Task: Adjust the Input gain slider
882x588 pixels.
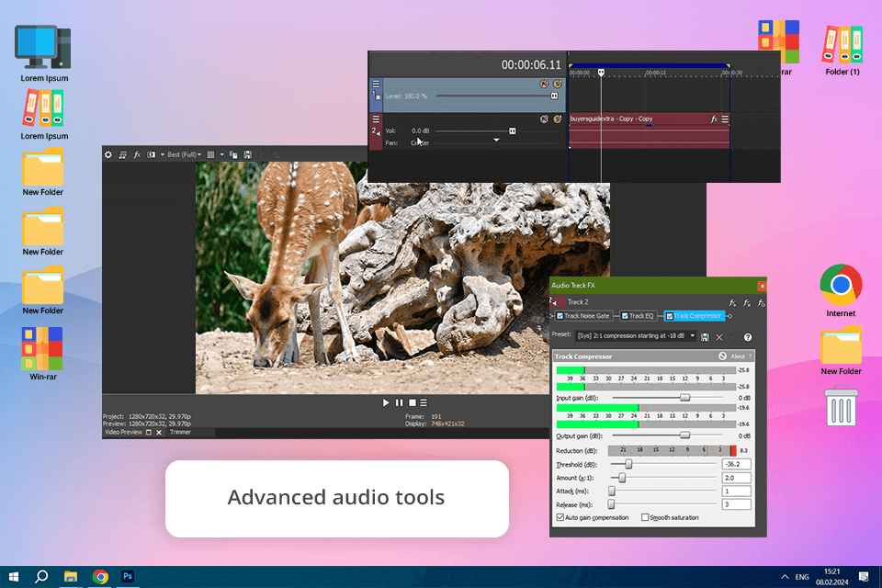Action: click(x=684, y=398)
